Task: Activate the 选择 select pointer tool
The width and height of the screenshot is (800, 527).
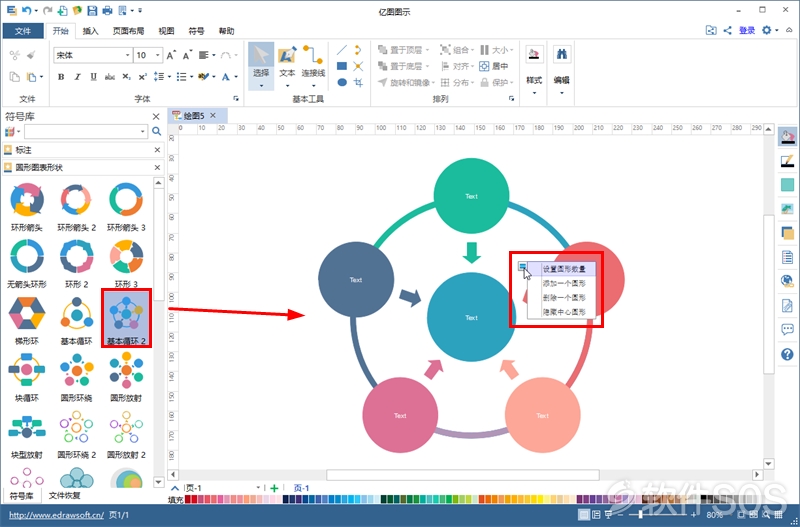Action: tap(261, 65)
